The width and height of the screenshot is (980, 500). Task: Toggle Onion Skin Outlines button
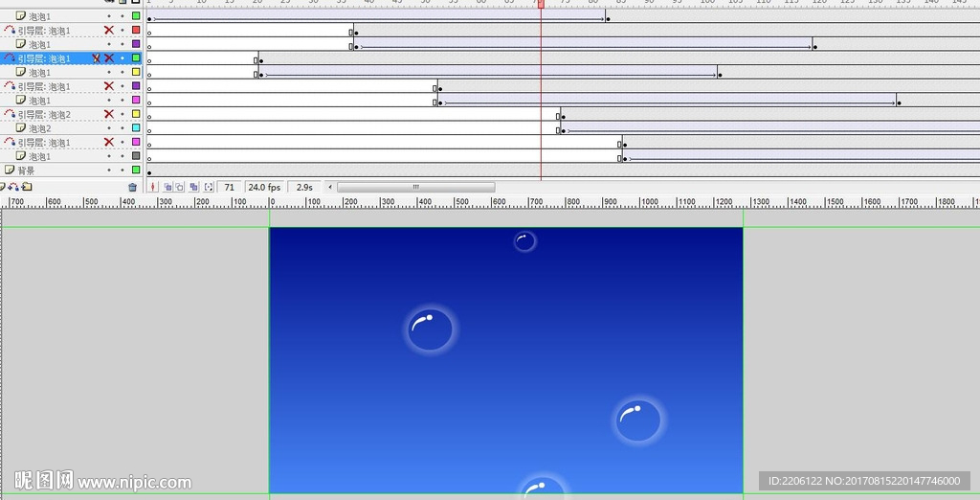point(179,187)
